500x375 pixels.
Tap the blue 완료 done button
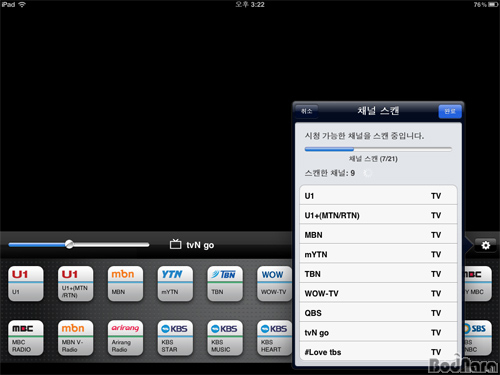click(x=450, y=111)
